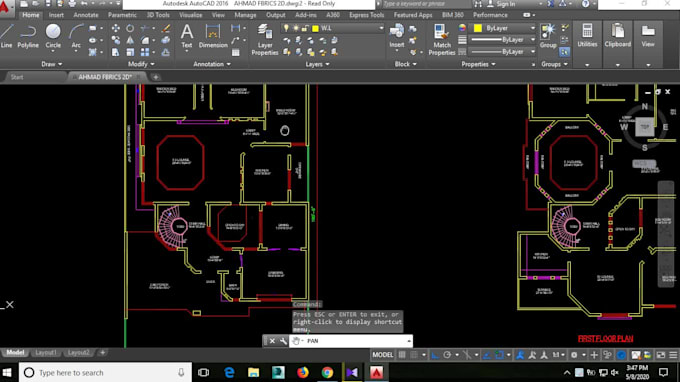Screen dimensions: 680x382
Task: Expand the Layers panel
Action: (317, 64)
